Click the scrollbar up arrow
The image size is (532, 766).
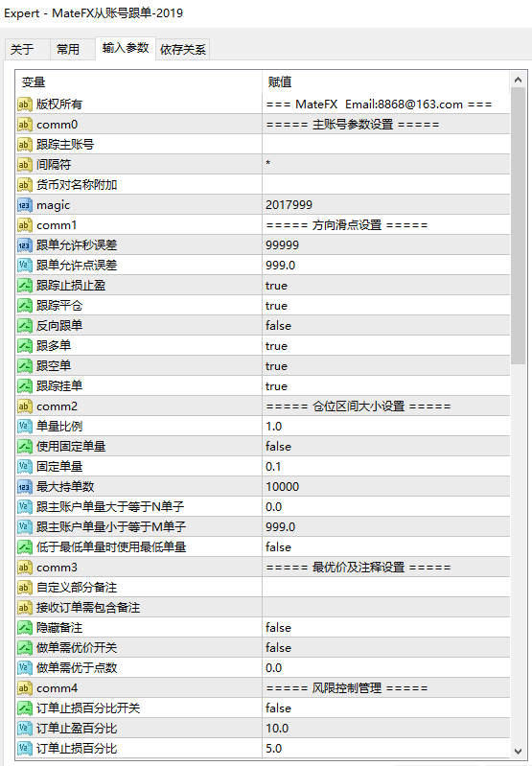pos(519,80)
